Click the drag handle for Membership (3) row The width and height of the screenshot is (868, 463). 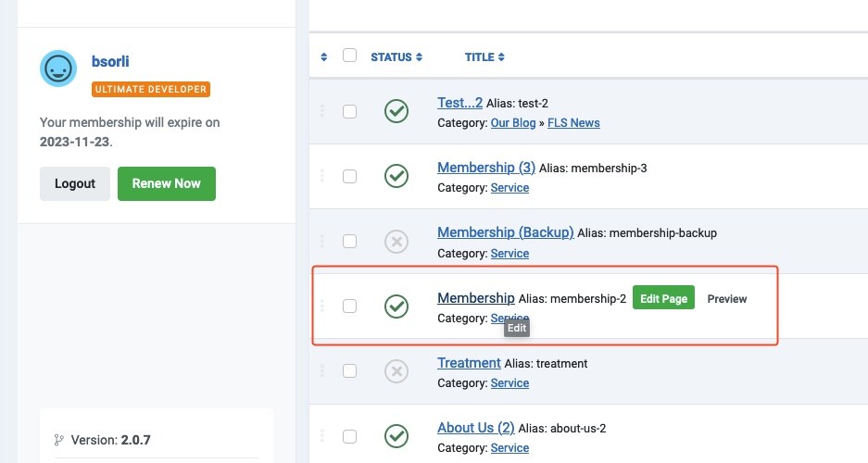(x=322, y=176)
